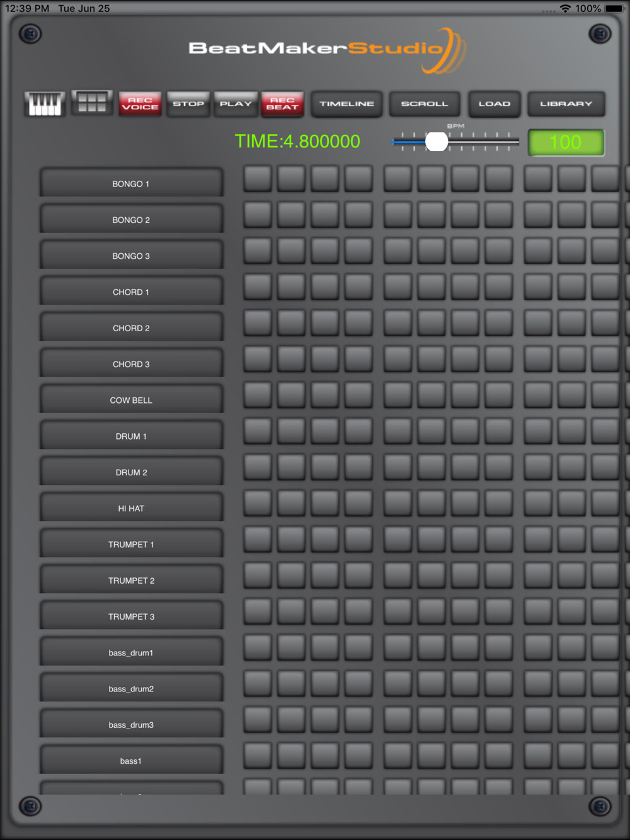Viewport: 630px width, 840px height.
Task: Start playback with PLAY button
Action: (x=236, y=104)
